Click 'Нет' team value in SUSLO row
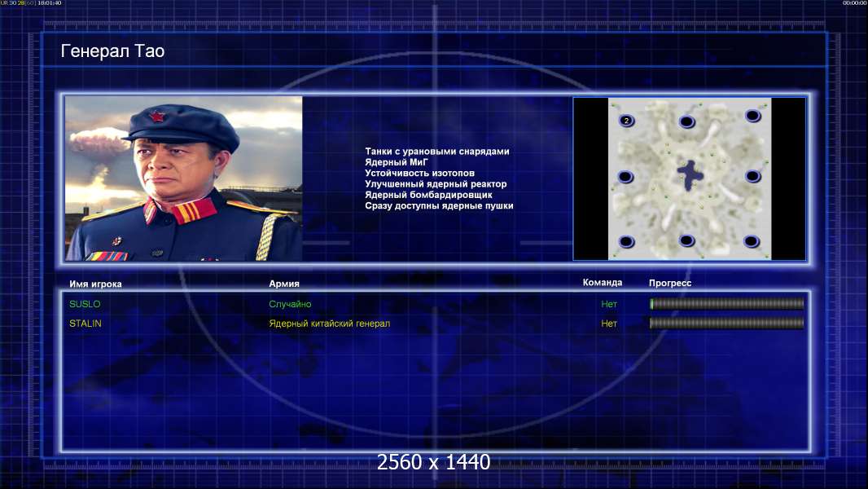 click(609, 304)
